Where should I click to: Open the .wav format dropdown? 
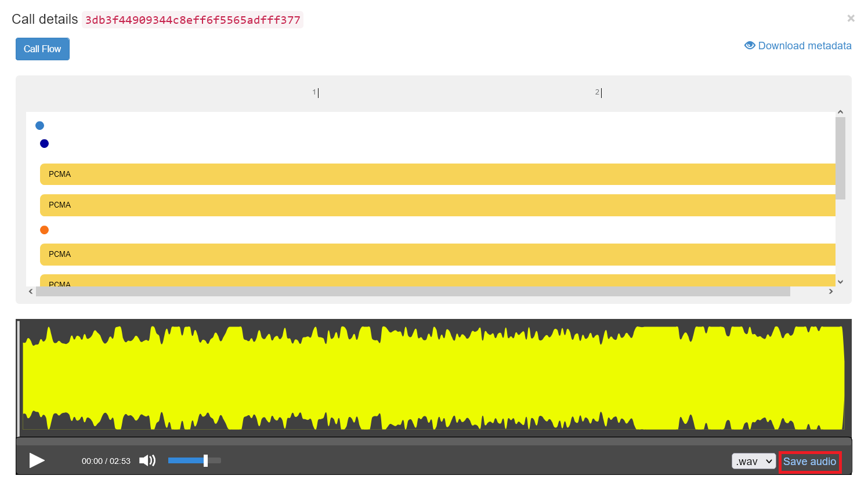tap(754, 461)
